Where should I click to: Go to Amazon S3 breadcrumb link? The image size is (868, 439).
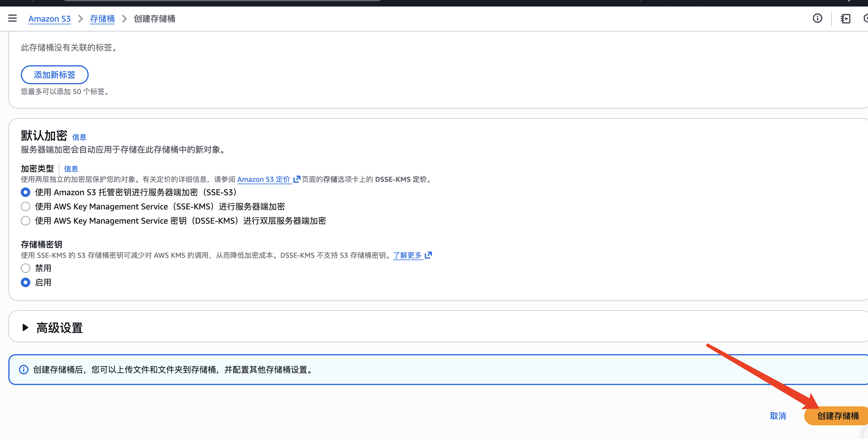(x=50, y=19)
